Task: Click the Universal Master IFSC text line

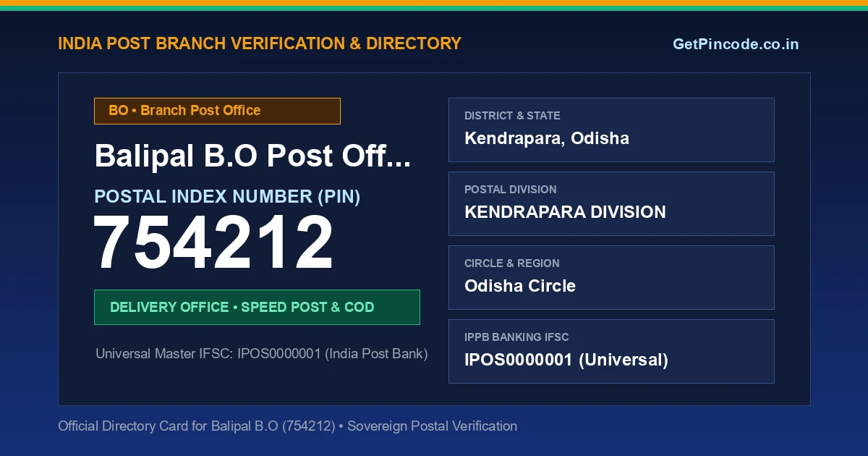Action: point(262,354)
